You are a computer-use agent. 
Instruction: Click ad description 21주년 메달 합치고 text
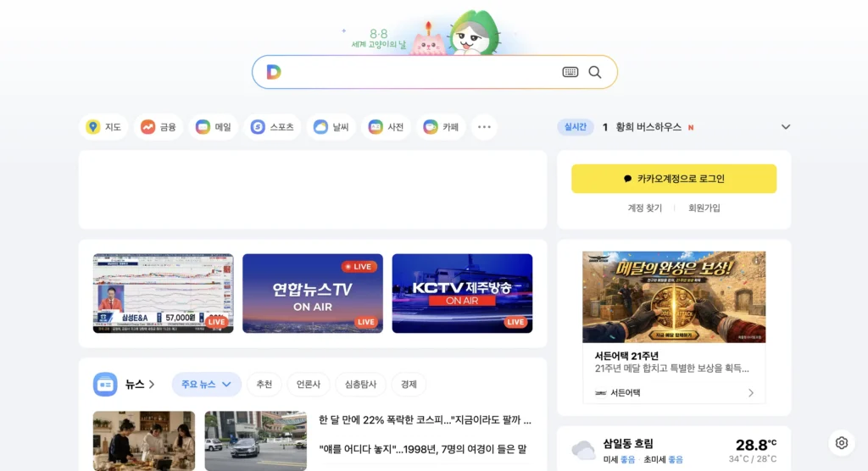[671, 368]
